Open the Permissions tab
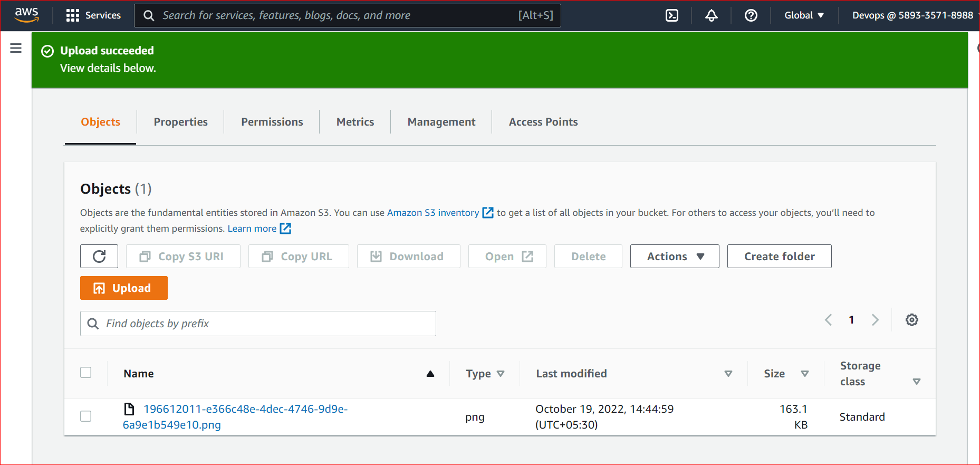 coord(272,122)
